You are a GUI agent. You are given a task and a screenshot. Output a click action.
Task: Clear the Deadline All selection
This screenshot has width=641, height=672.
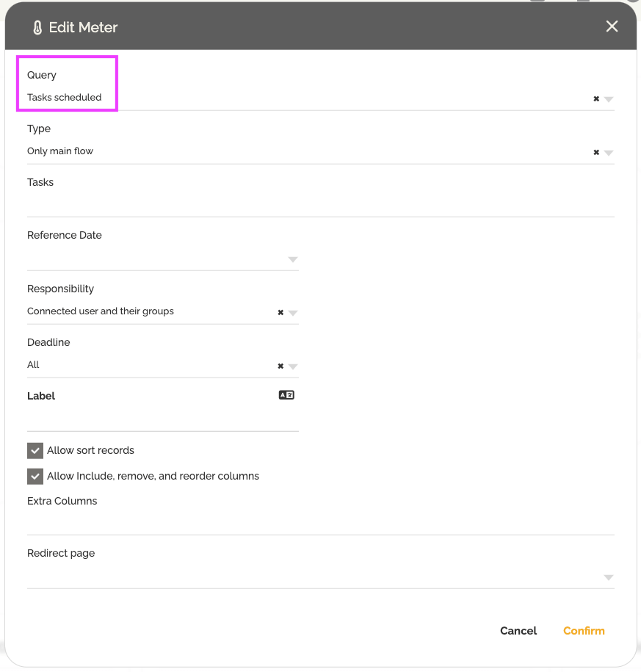pyautogui.click(x=280, y=366)
